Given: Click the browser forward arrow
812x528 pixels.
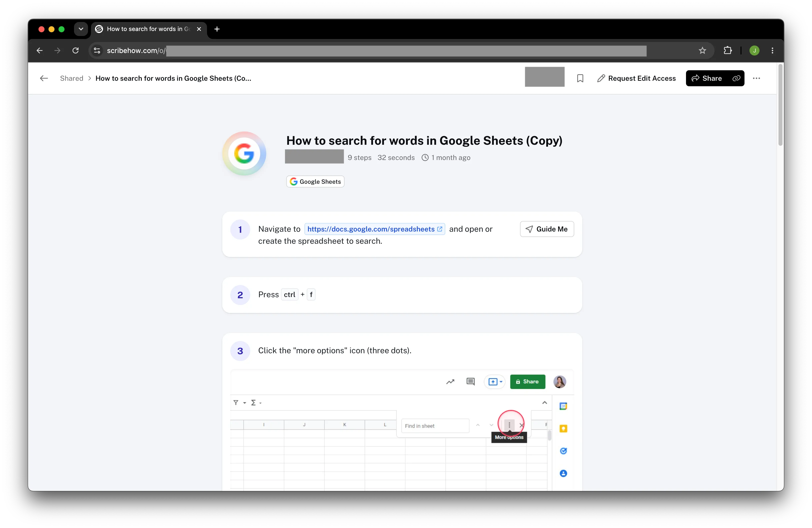Looking at the screenshot, I should [57, 50].
